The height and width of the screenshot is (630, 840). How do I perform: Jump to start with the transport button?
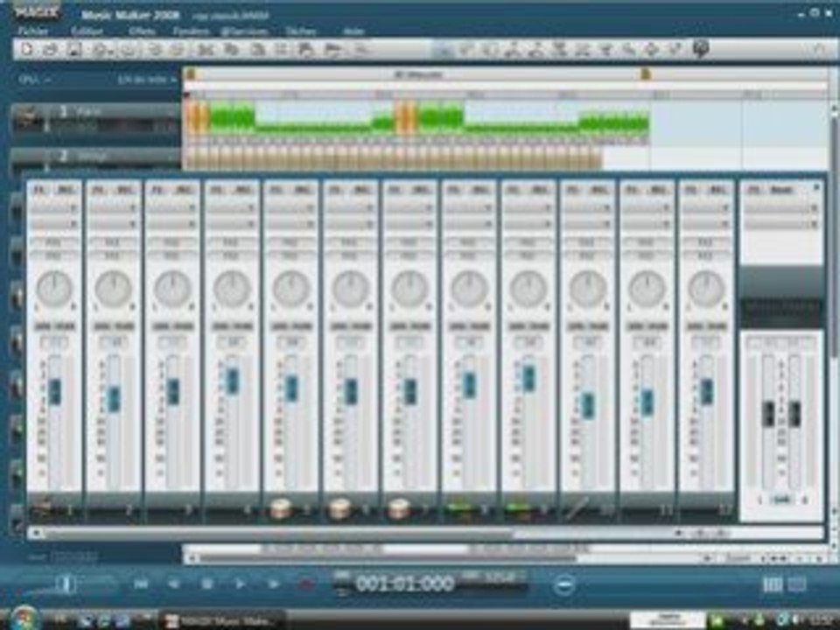pos(141,584)
